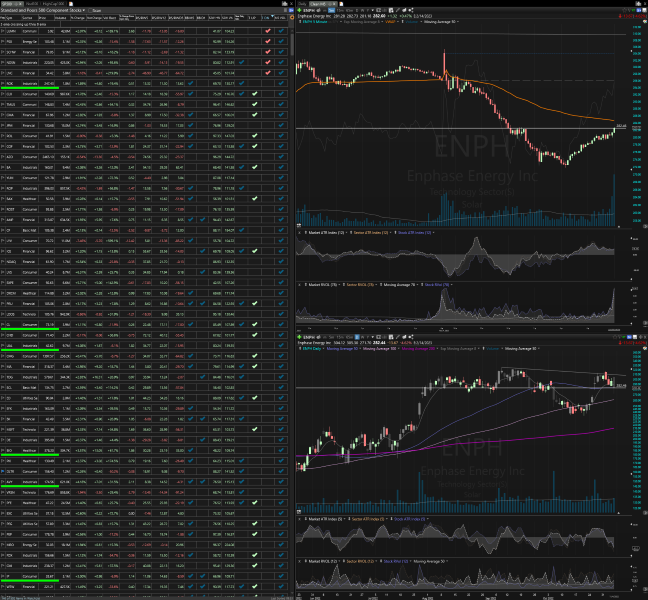Viewport: 648px width, 600px height.
Task: Select the pencil drawing tool in the top chart toolbar
Action: click(398, 10)
